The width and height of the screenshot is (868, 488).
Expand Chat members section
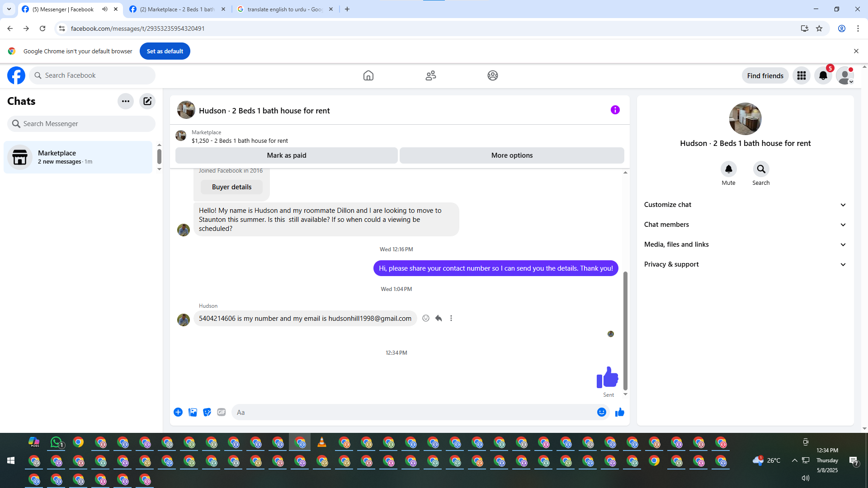click(745, 225)
